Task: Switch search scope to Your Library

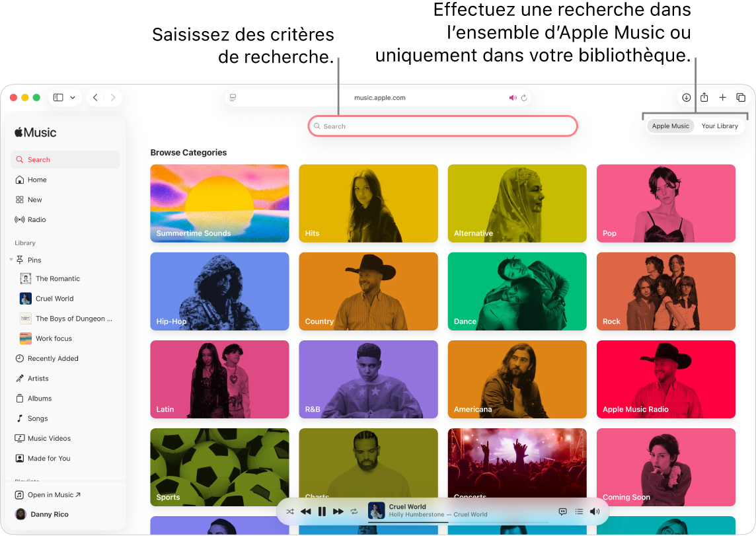Action: (x=720, y=126)
